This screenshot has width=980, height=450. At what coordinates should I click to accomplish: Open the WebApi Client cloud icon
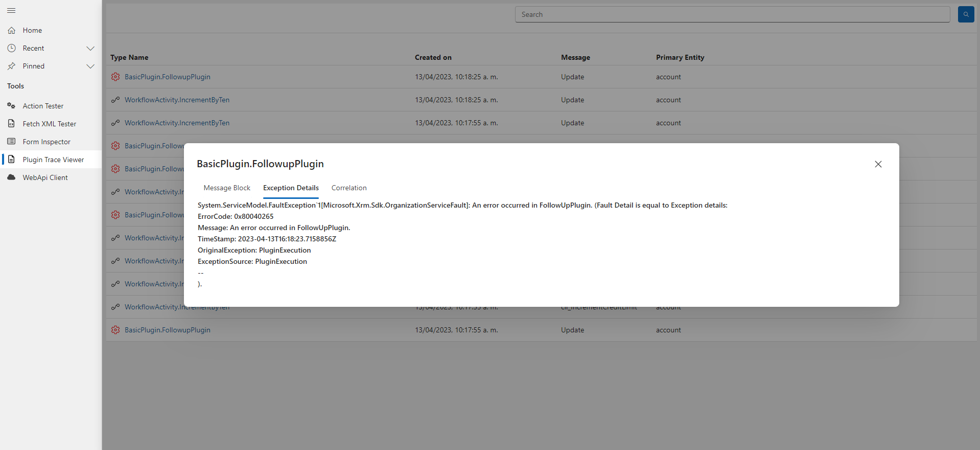point(11,177)
